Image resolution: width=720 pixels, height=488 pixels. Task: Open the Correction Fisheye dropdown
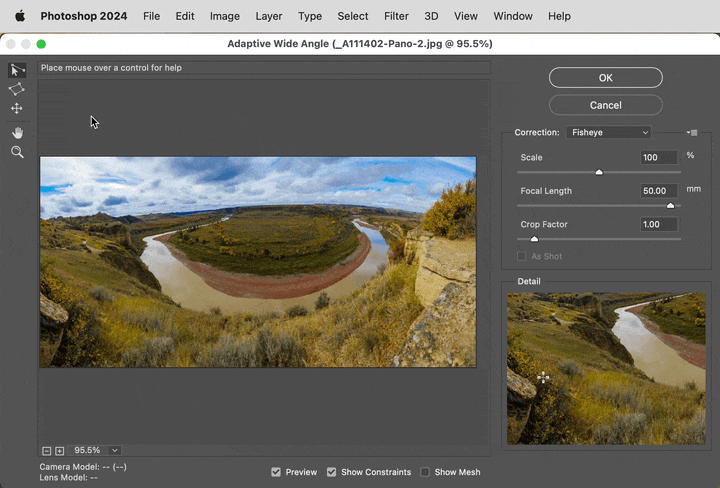608,132
